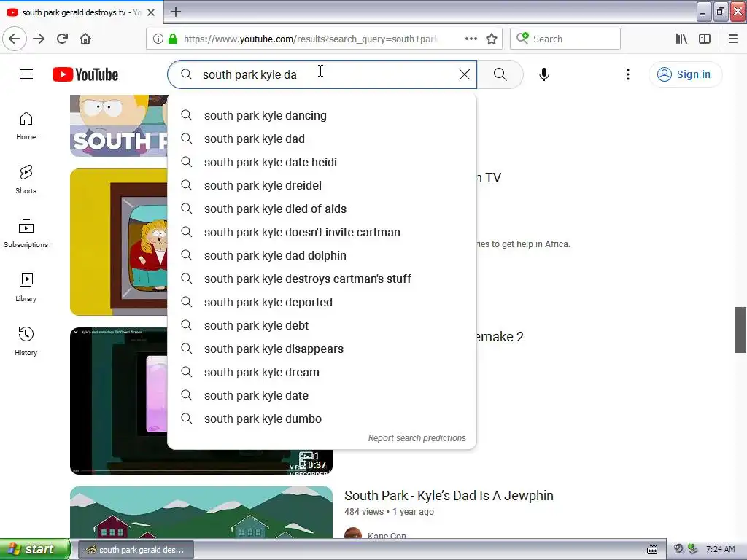747x560 pixels.
Task: Switch to south park gerald taskbar window
Action: (x=136, y=550)
